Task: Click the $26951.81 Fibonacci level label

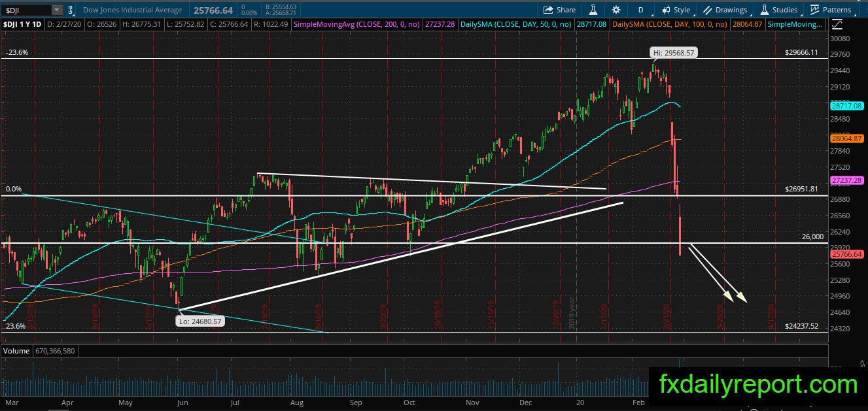Action: (x=801, y=189)
